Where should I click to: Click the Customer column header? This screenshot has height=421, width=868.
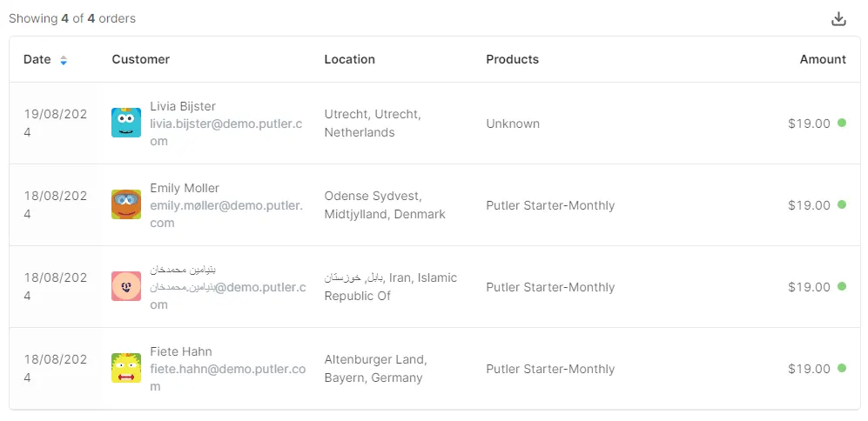[x=141, y=59]
